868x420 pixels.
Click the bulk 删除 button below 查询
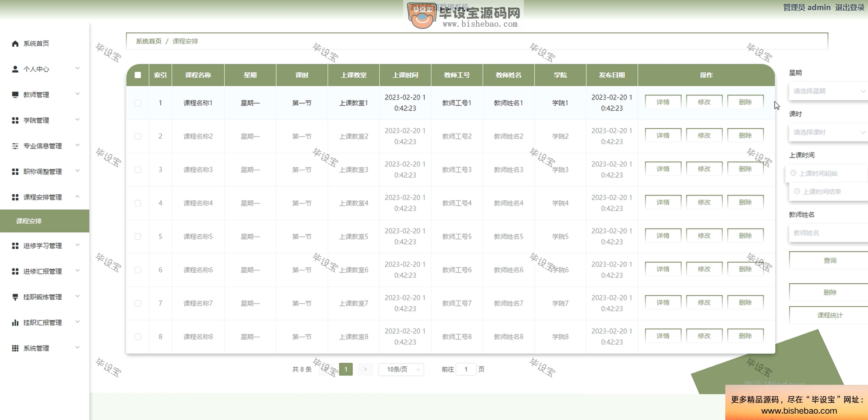click(x=829, y=292)
